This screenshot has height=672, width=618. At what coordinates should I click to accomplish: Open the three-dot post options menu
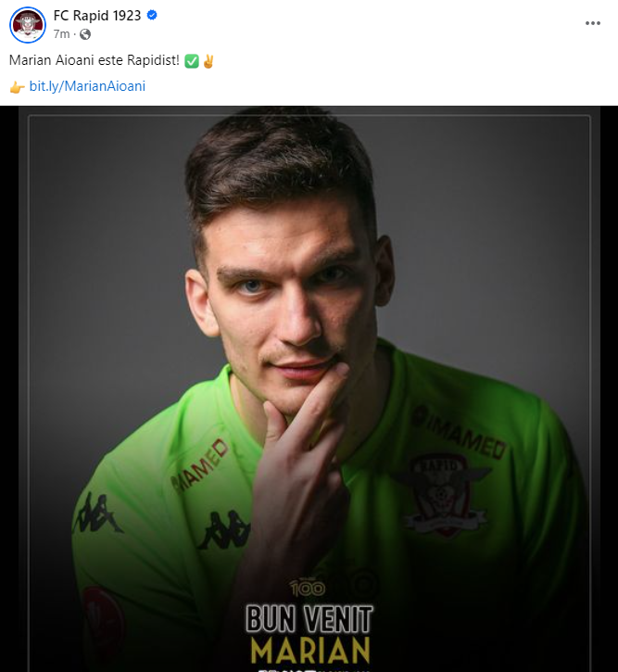click(x=593, y=24)
